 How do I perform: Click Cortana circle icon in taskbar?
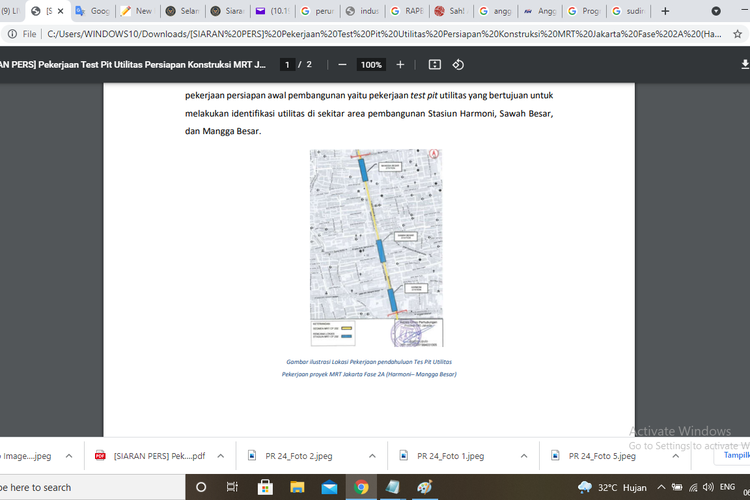tap(200, 487)
